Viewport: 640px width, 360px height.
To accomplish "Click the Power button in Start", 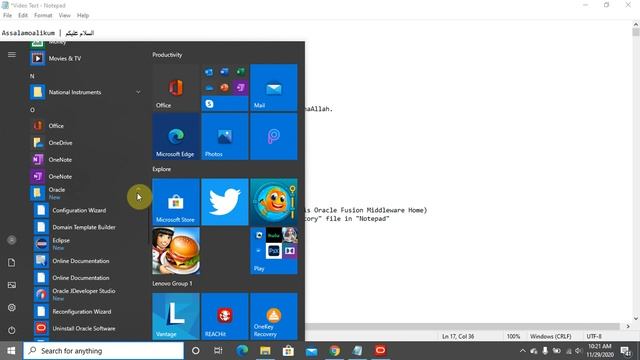I will 12,330.
